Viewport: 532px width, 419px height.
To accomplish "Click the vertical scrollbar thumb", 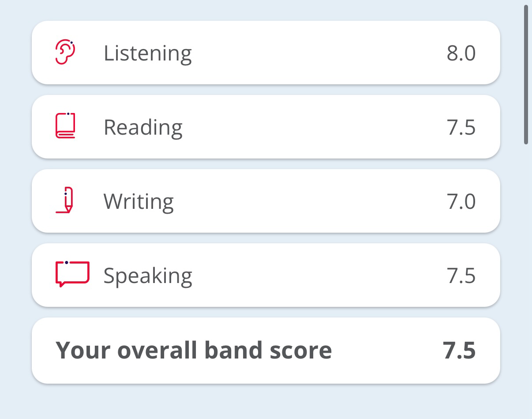I will [x=526, y=75].
